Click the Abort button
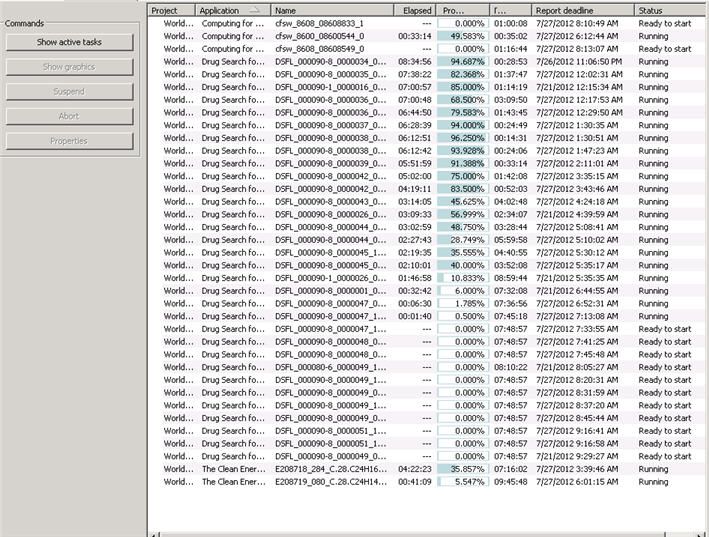The height and width of the screenshot is (537, 709). 69,116
